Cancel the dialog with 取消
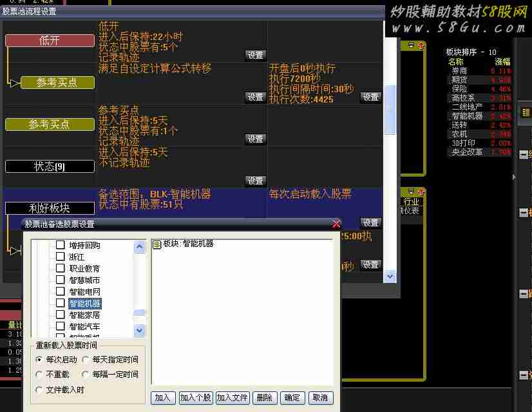Viewport: 532px width, 412px height. [x=321, y=398]
